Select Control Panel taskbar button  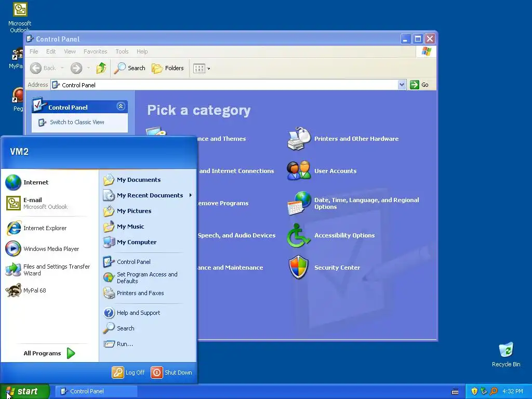point(96,391)
